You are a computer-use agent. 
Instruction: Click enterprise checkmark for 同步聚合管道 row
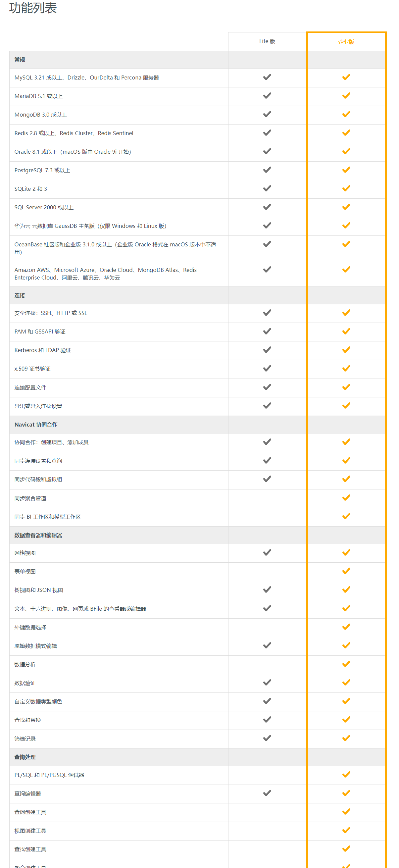346,498
